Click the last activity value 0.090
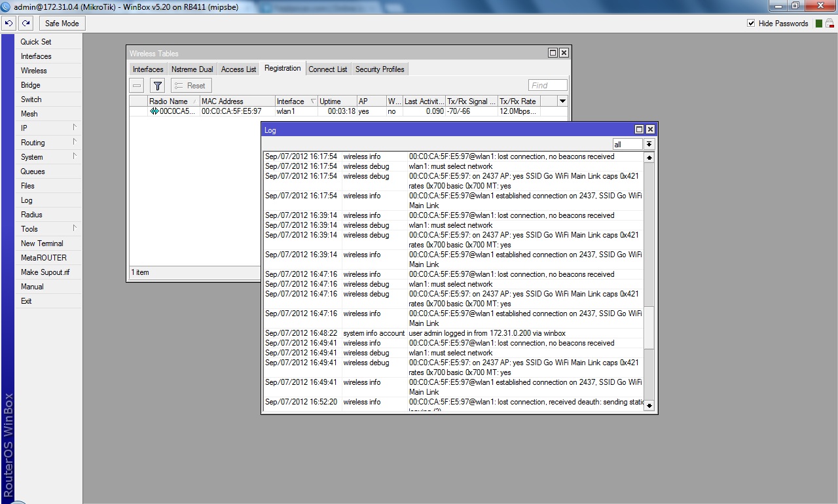The height and width of the screenshot is (504, 838). pyautogui.click(x=434, y=111)
